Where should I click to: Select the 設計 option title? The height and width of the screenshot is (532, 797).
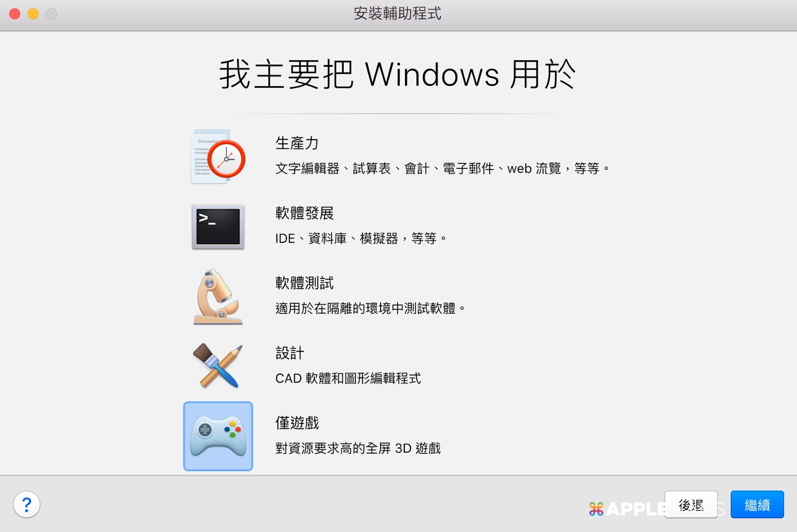(x=289, y=353)
